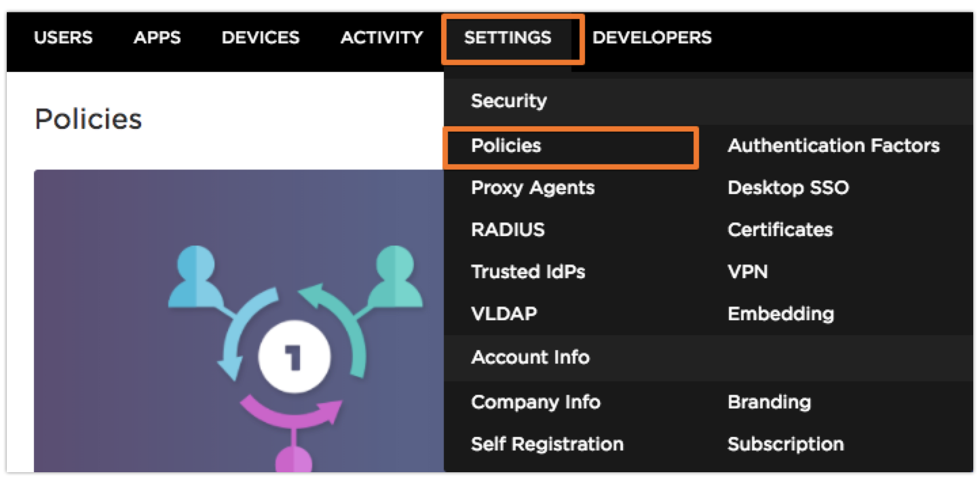Open Authentication Factors settings

(x=833, y=146)
